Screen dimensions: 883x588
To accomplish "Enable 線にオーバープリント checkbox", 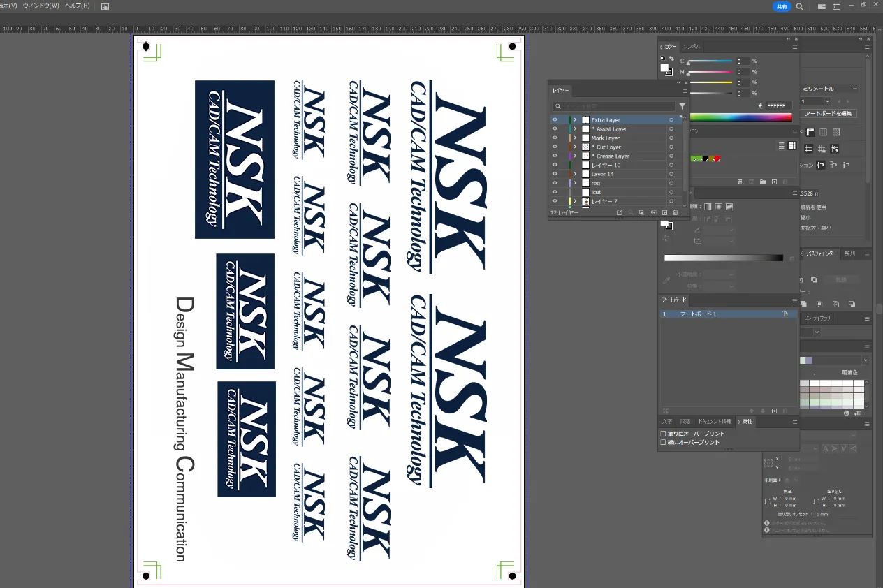I will coord(663,442).
